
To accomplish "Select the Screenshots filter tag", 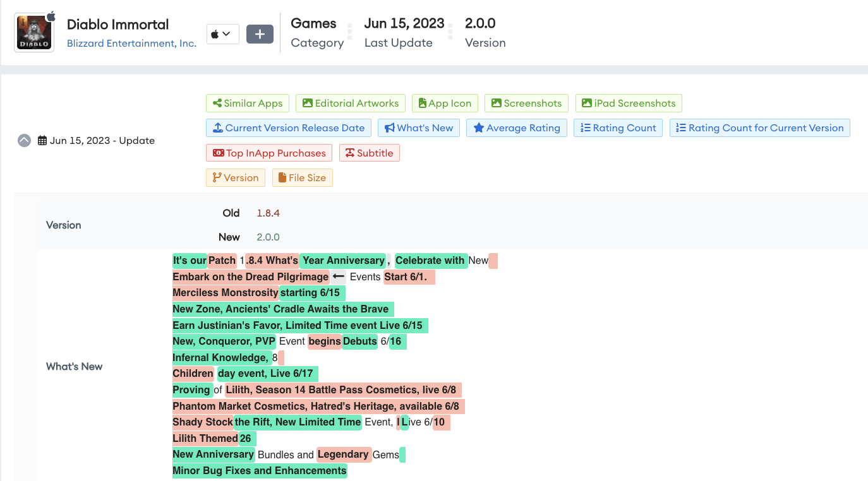I will click(526, 104).
